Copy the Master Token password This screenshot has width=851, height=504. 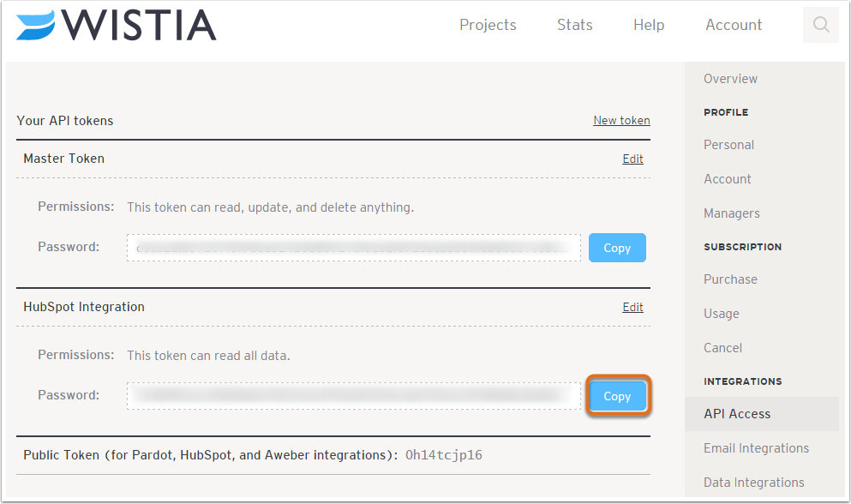(x=617, y=248)
